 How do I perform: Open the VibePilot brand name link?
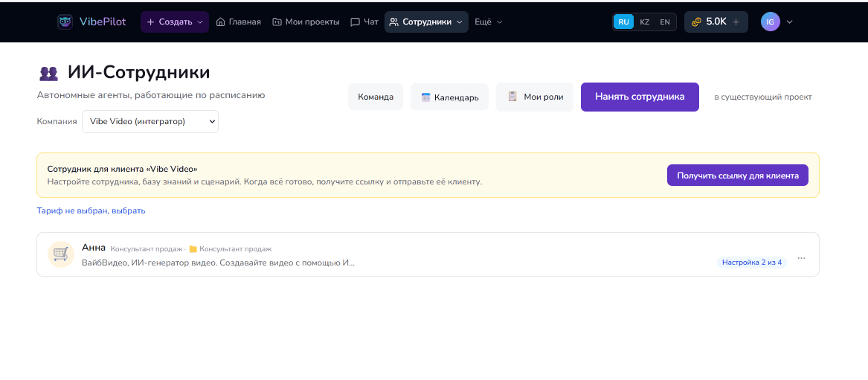click(103, 22)
